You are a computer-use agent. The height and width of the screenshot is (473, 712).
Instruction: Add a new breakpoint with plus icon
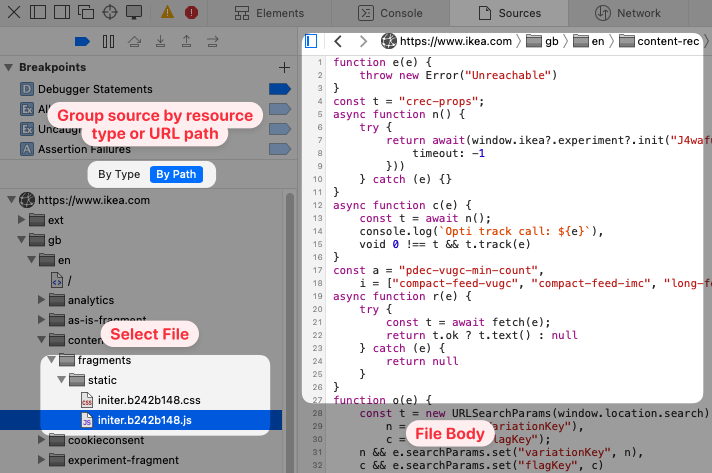[x=284, y=67]
